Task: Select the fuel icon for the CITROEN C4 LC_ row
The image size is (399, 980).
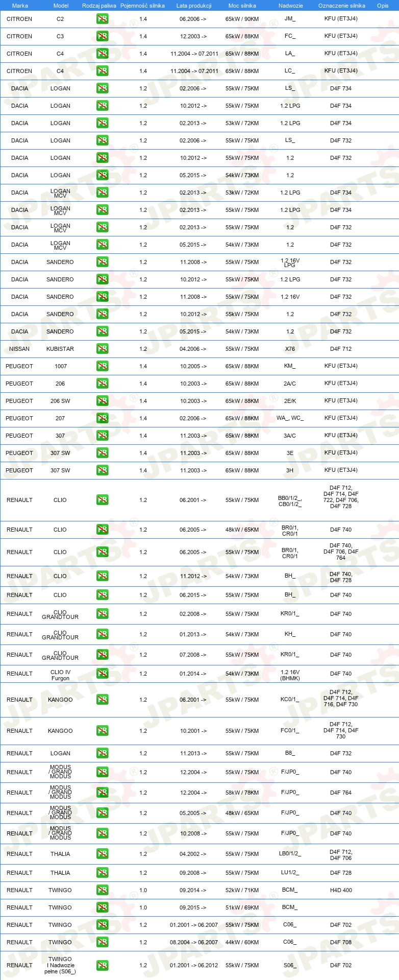Action: [x=103, y=71]
